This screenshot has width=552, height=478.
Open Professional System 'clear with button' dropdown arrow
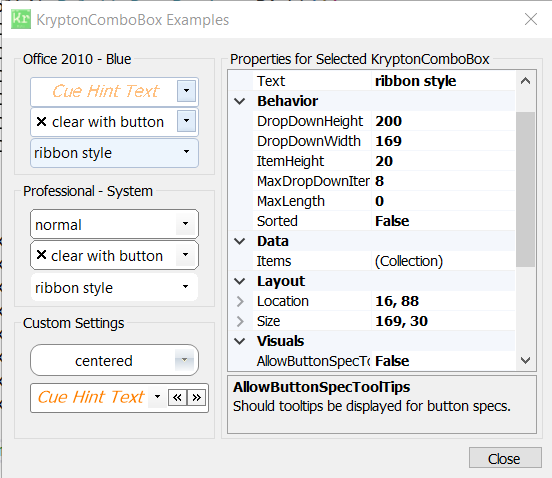pos(186,254)
